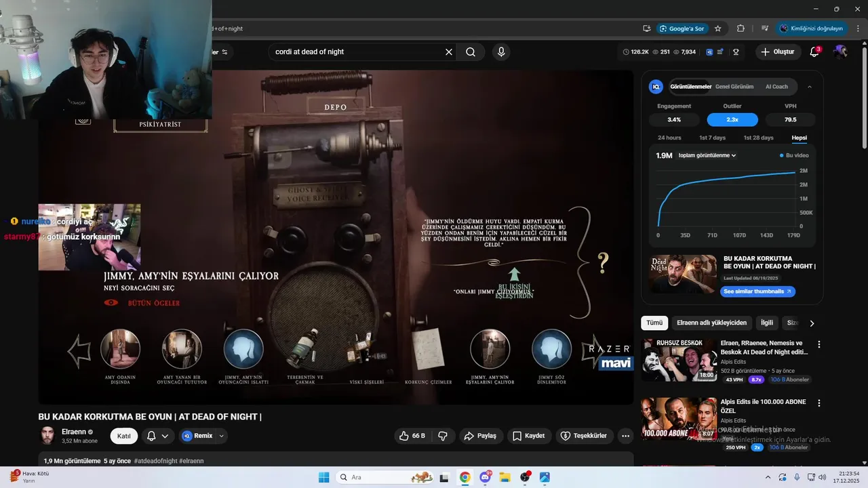This screenshot has width=868, height=488.
Task: Open OBS icon on taskbar
Action: (x=525, y=477)
